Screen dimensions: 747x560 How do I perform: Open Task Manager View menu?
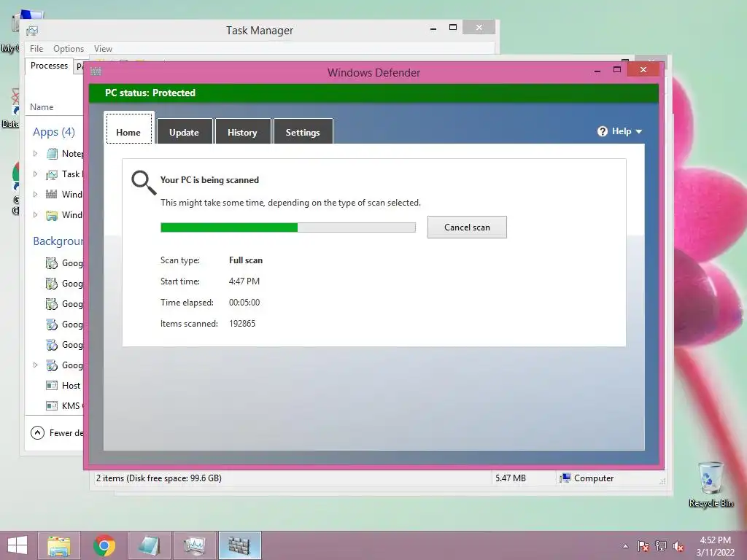[x=103, y=49]
